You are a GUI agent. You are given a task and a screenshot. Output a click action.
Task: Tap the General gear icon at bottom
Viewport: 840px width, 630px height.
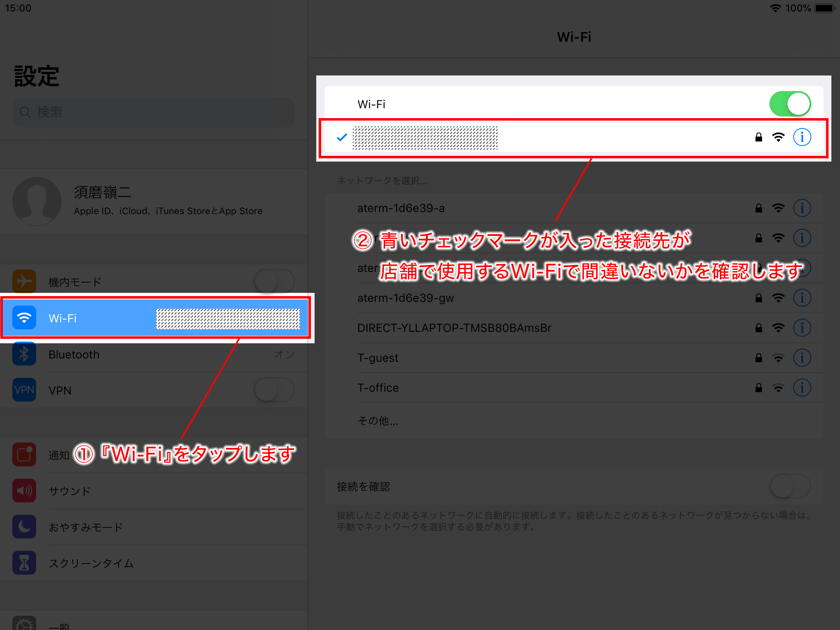pyautogui.click(x=24, y=623)
